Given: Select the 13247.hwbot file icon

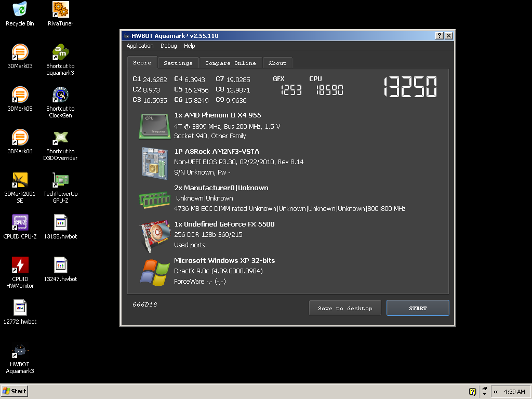Looking at the screenshot, I should pos(60,270).
